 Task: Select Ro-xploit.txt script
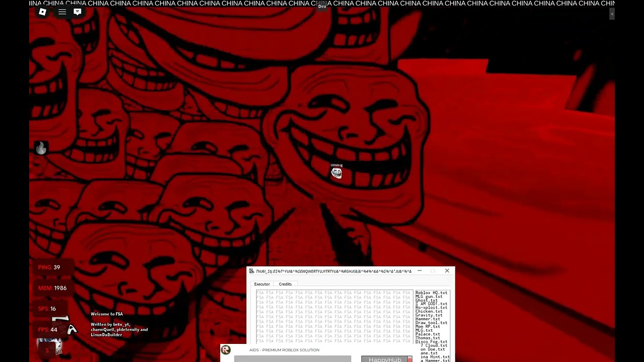click(x=431, y=308)
